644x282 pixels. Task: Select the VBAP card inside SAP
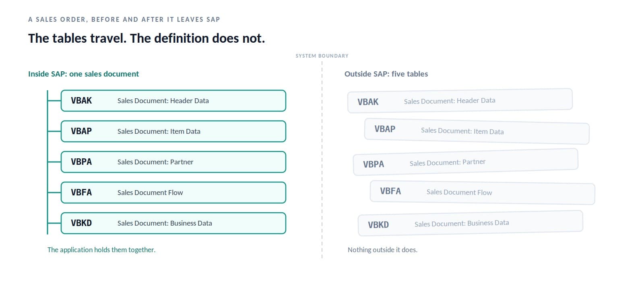point(173,131)
